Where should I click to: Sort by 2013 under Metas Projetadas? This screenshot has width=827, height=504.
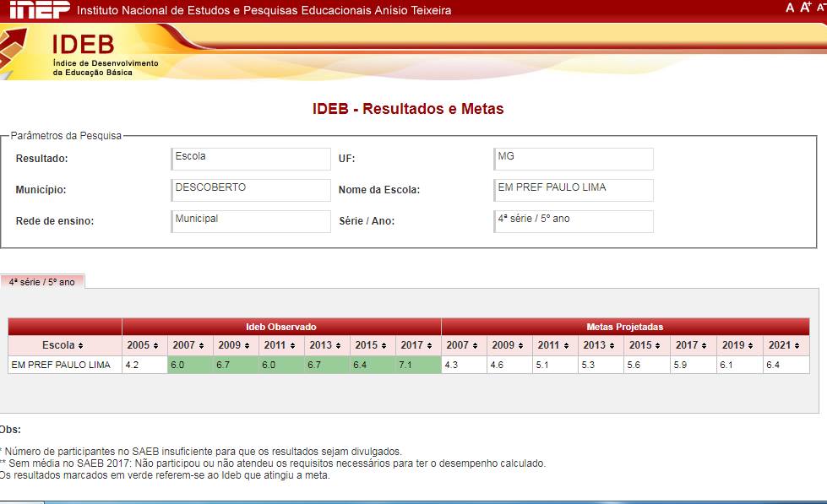click(x=601, y=345)
